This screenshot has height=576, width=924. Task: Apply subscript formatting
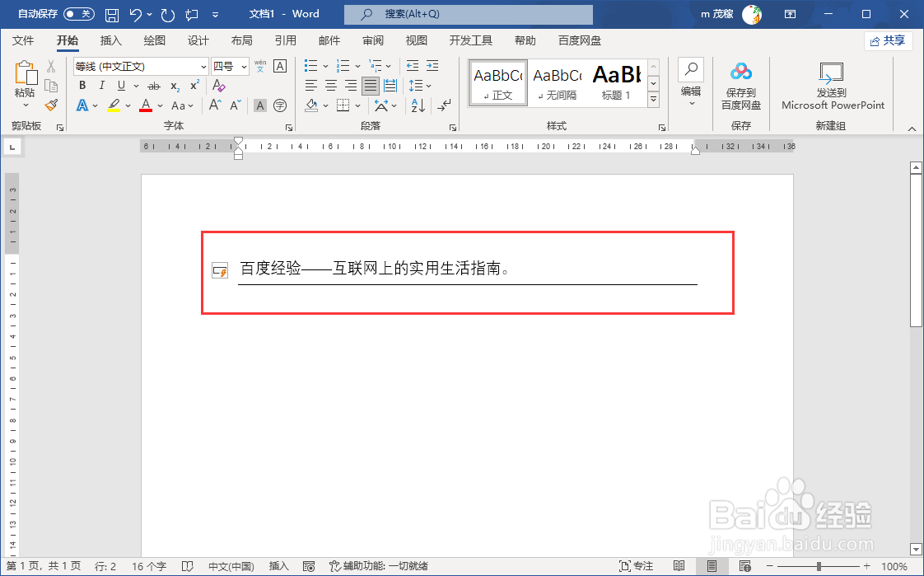(x=175, y=86)
